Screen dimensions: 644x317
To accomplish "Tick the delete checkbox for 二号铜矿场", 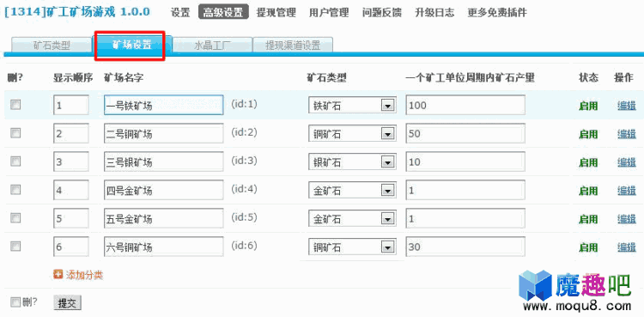I will 15,133.
